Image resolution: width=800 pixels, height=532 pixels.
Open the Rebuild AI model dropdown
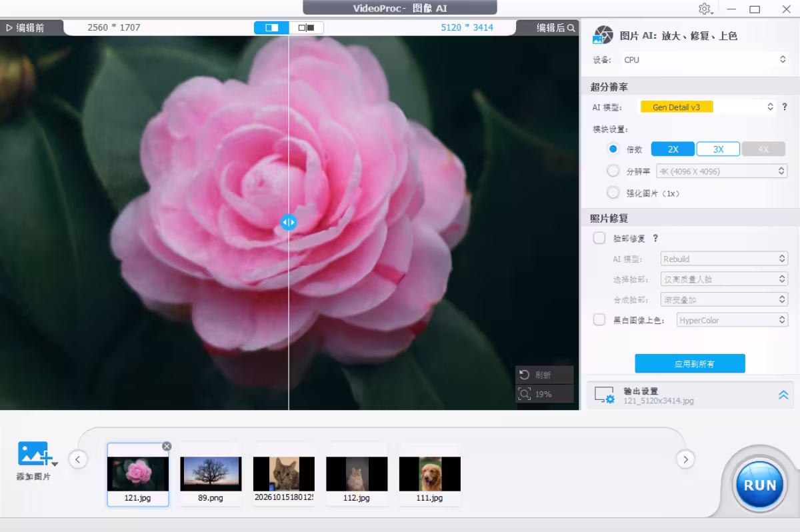724,259
